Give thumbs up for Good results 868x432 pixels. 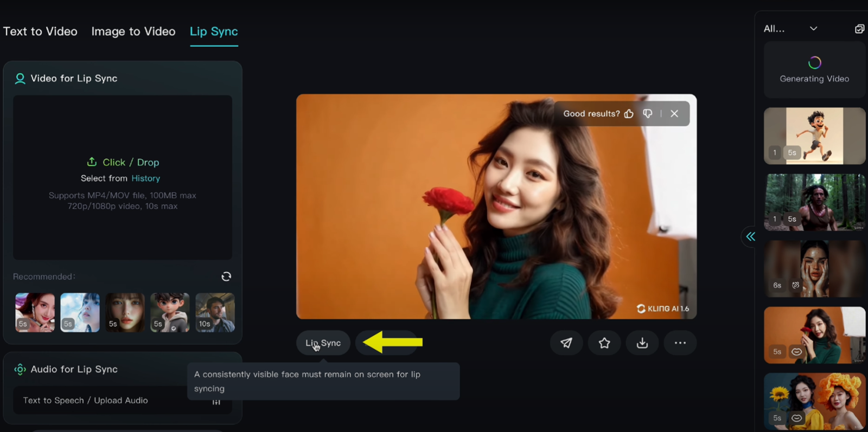629,114
